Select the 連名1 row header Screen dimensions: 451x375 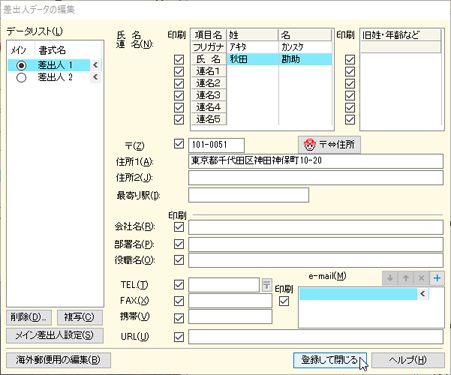(x=209, y=71)
